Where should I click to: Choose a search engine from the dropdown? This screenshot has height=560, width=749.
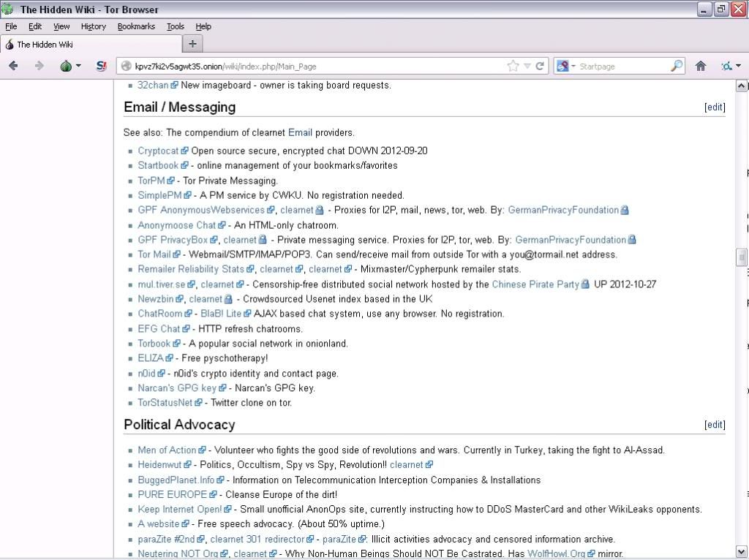(566, 66)
